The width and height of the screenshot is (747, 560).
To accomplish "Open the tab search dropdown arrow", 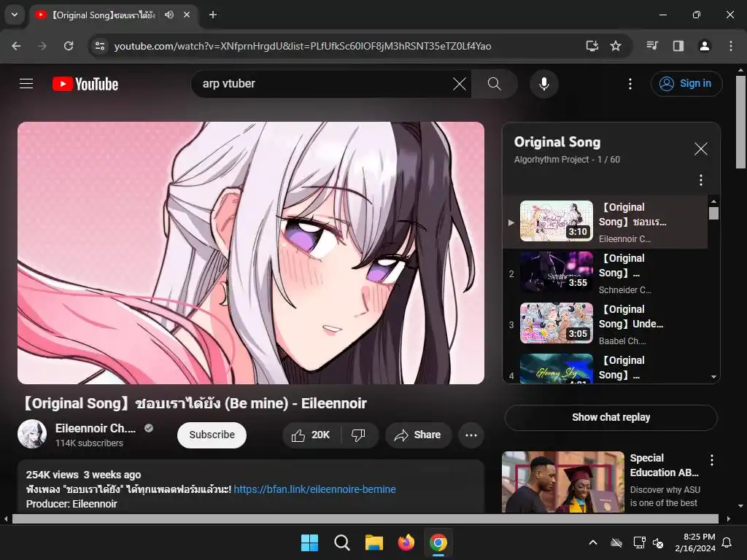I will (x=15, y=15).
